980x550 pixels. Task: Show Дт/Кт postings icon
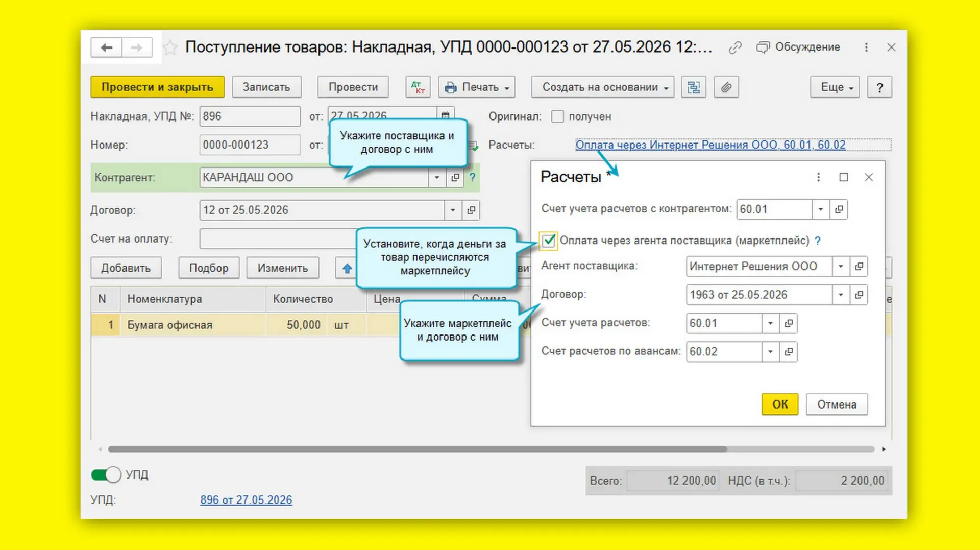point(418,87)
